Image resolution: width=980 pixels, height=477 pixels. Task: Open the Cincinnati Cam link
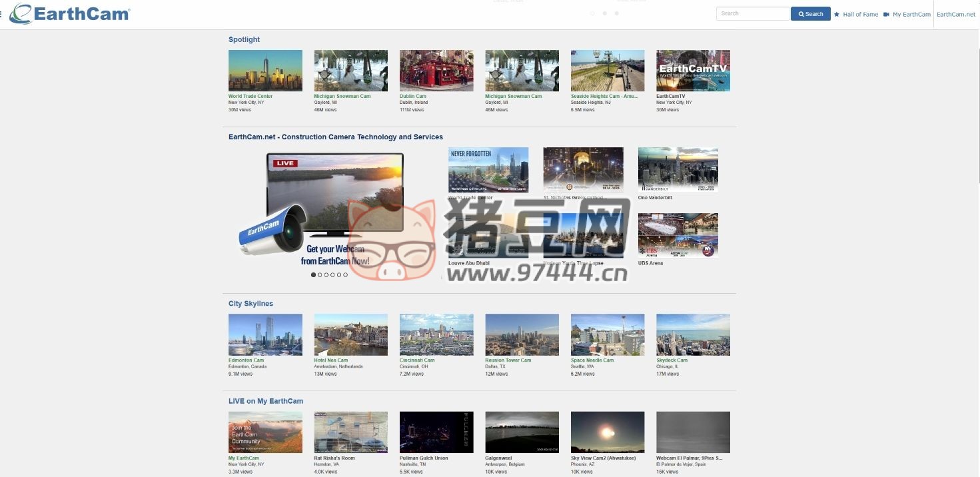[417, 360]
